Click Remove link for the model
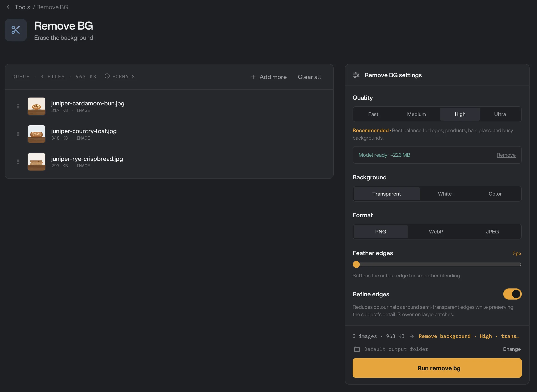Image resolution: width=537 pixels, height=392 pixels. (506, 155)
